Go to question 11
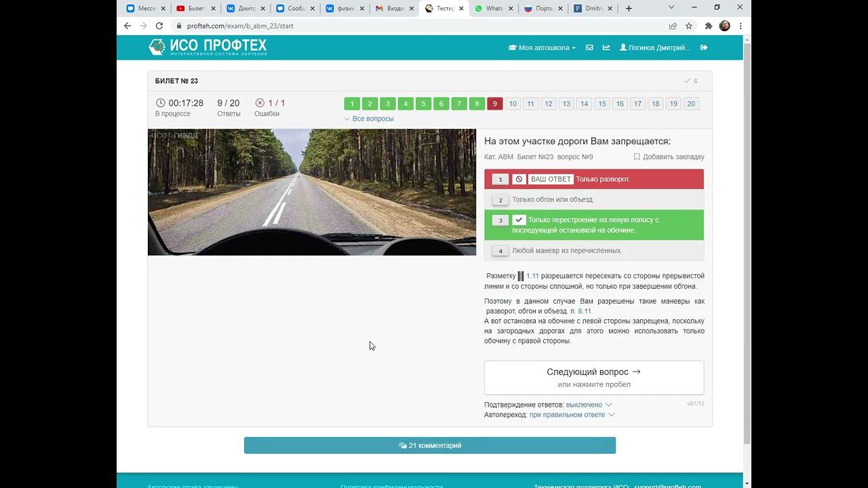The width and height of the screenshot is (868, 488). pos(530,104)
